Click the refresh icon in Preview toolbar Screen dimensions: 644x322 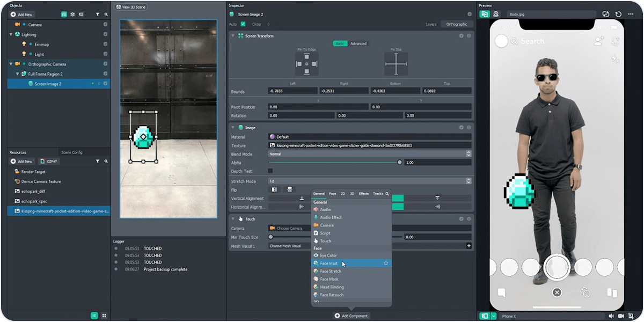[x=618, y=14]
